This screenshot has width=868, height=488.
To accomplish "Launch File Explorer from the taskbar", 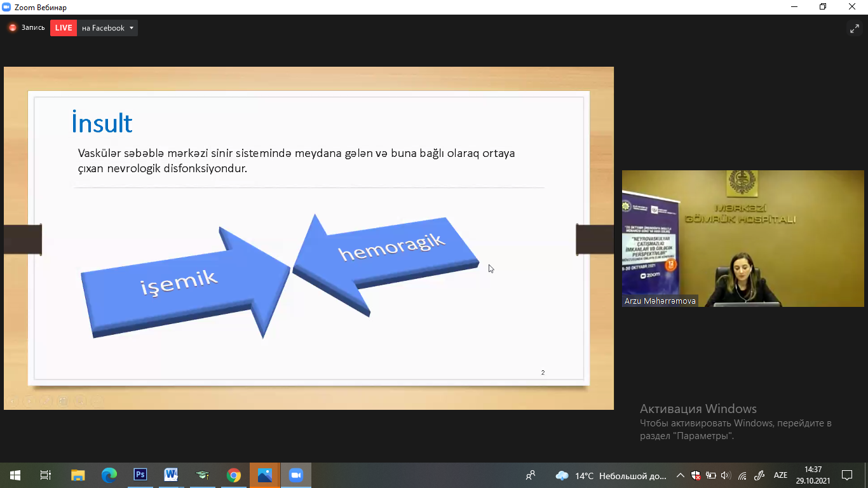I will (78, 475).
